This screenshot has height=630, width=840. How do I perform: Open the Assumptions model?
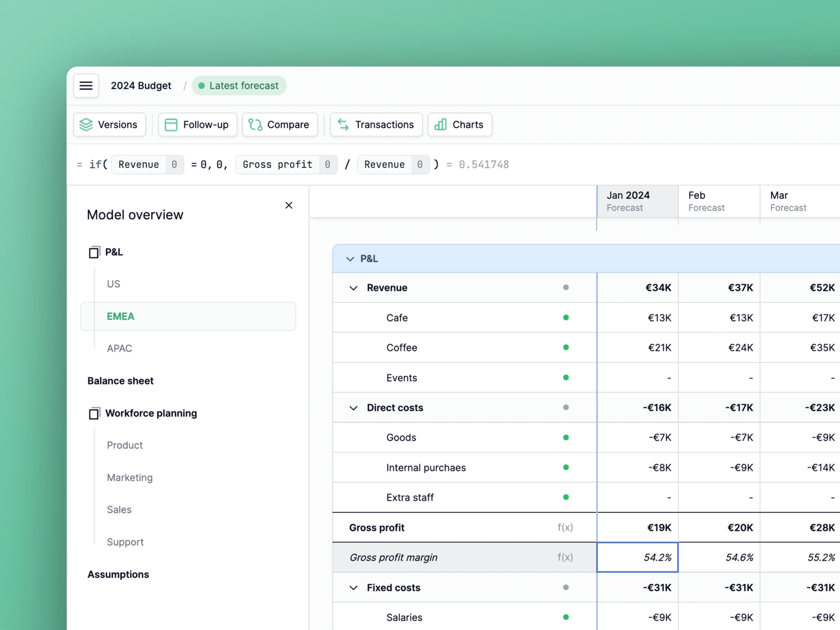click(x=118, y=574)
